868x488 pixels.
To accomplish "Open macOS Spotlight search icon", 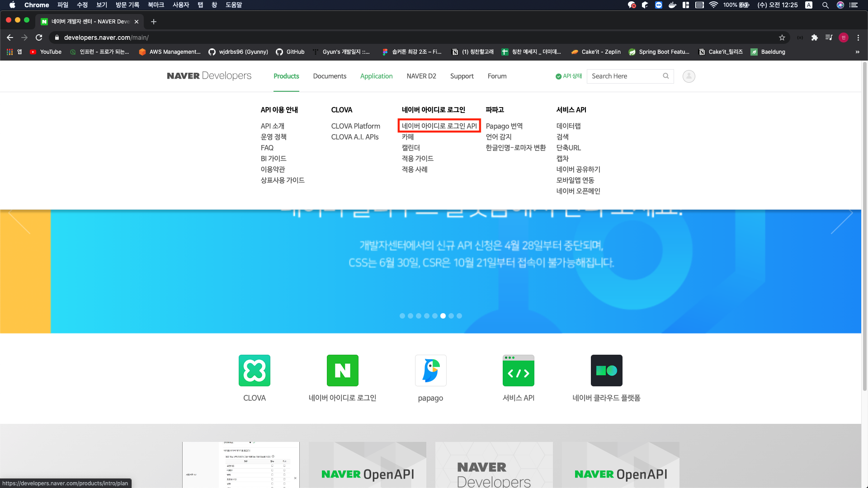I will pyautogui.click(x=826, y=5).
